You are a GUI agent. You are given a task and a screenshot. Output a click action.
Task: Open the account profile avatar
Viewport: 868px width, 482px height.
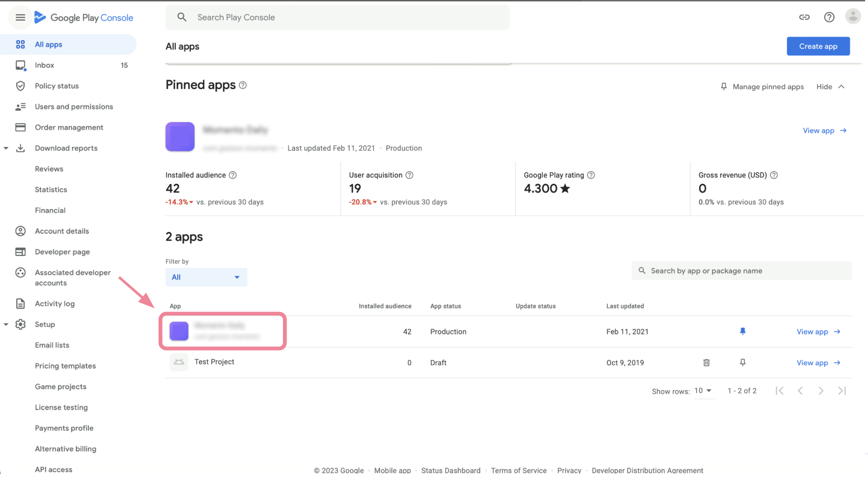coord(852,17)
